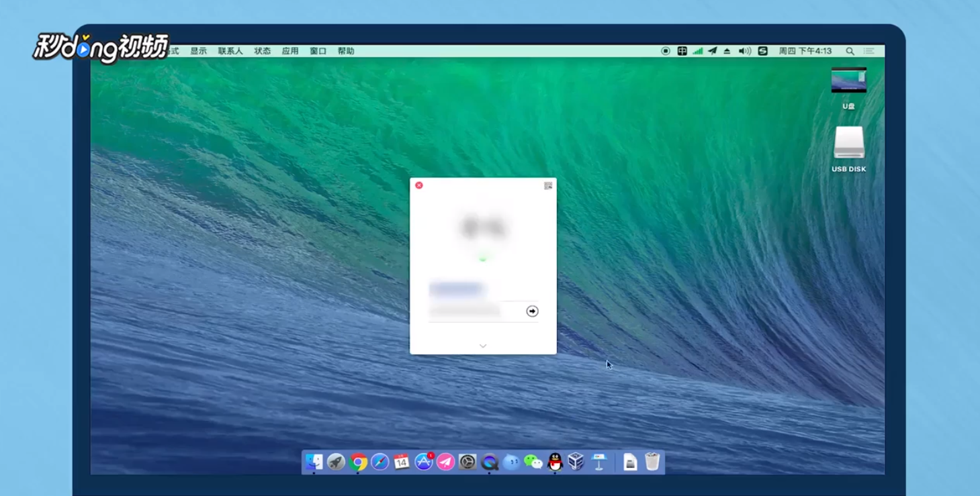
Task: Click the Sogou S icon in menu bar
Action: (x=762, y=51)
